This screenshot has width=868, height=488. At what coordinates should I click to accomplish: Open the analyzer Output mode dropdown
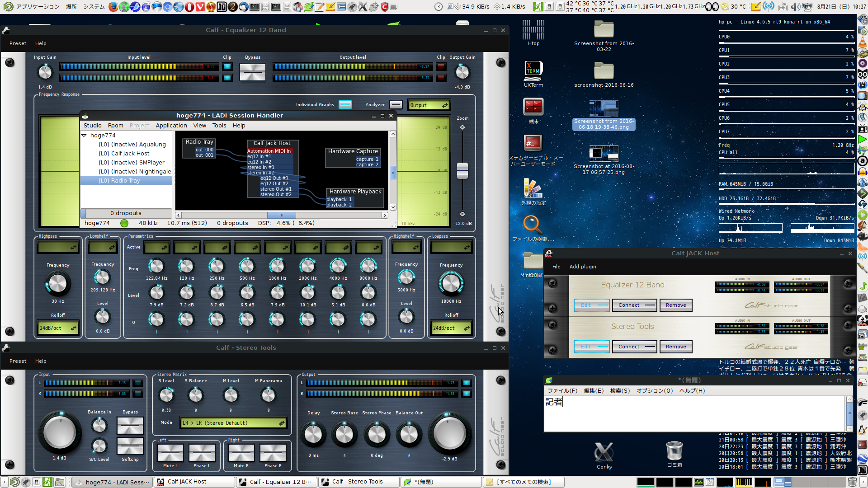pos(429,105)
